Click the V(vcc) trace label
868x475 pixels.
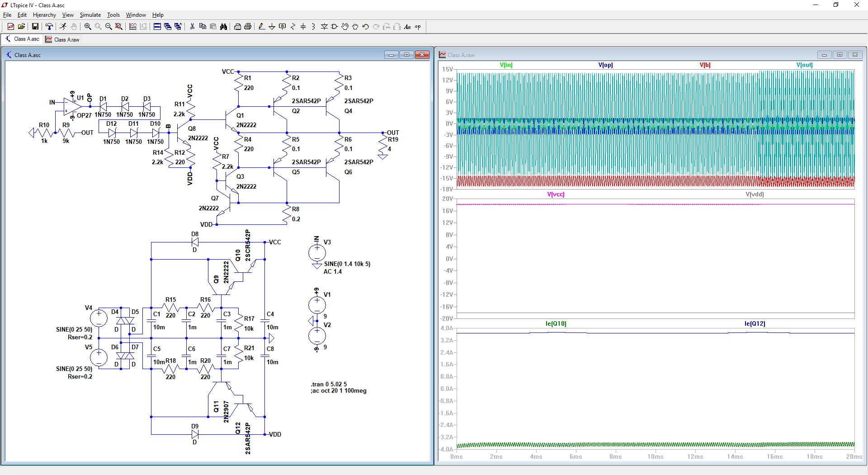[556, 195]
